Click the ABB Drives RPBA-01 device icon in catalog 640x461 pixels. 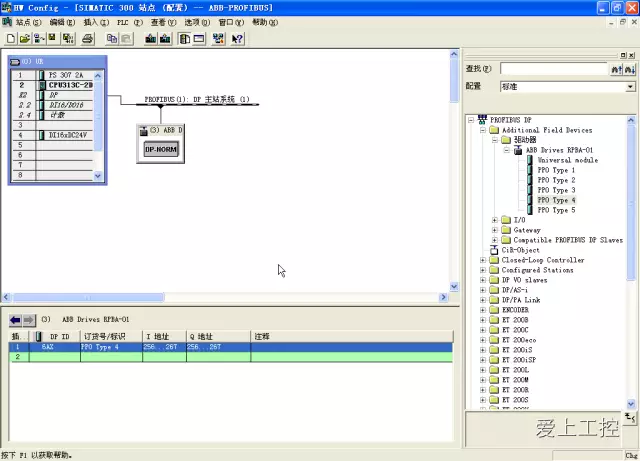click(x=518, y=150)
